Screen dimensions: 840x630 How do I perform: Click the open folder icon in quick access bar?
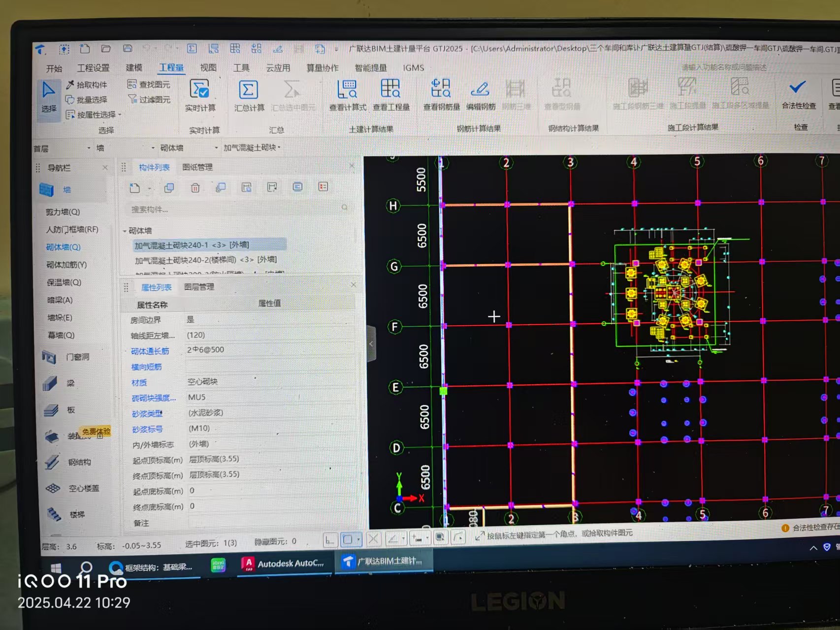pos(106,48)
